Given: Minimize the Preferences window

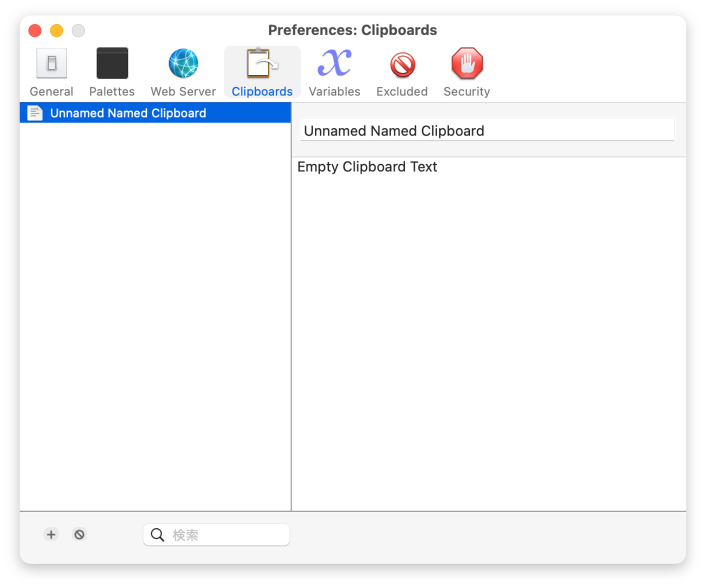Looking at the screenshot, I should [57, 30].
